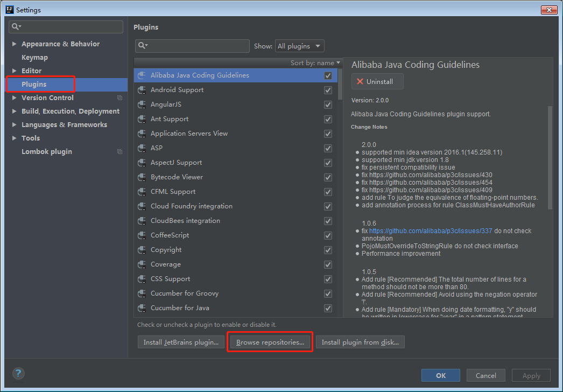Image resolution: width=563 pixels, height=392 pixels.
Task: Click Install plugin from disk button
Action: (360, 342)
